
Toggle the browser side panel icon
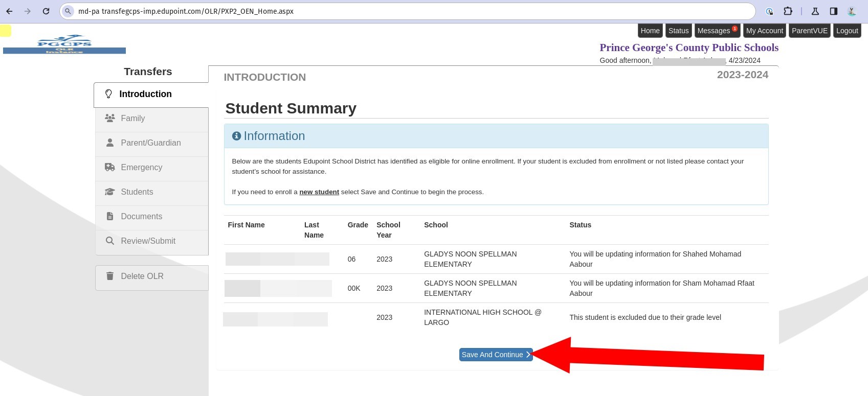[833, 11]
